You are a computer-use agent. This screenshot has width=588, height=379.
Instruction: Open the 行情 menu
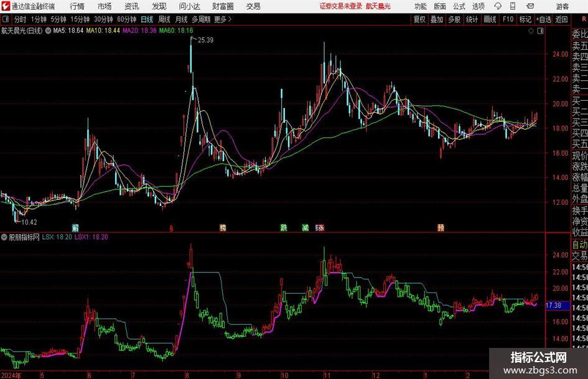pos(77,6)
